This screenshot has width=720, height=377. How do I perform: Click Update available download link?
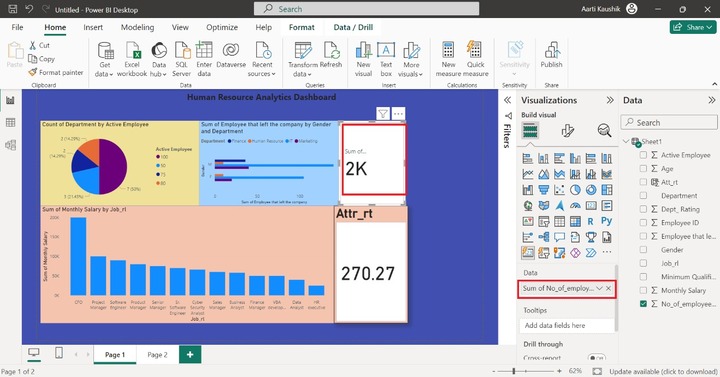click(663, 371)
